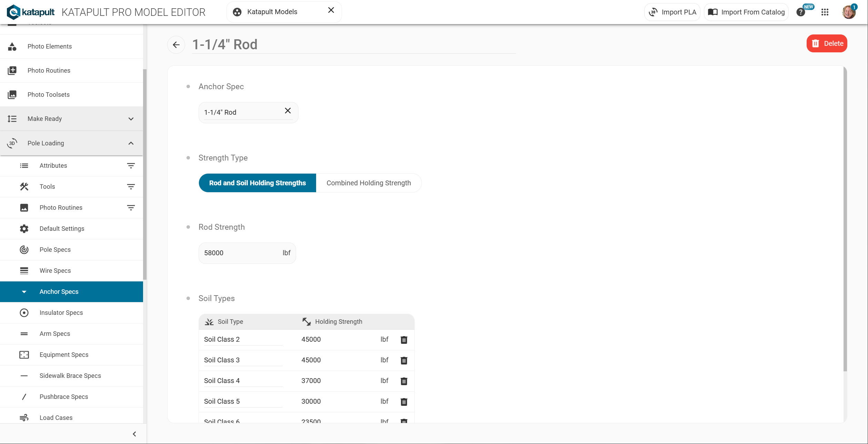This screenshot has height=444, width=868.
Task: Collapse the sidebar with left chevron
Action: [134, 434]
